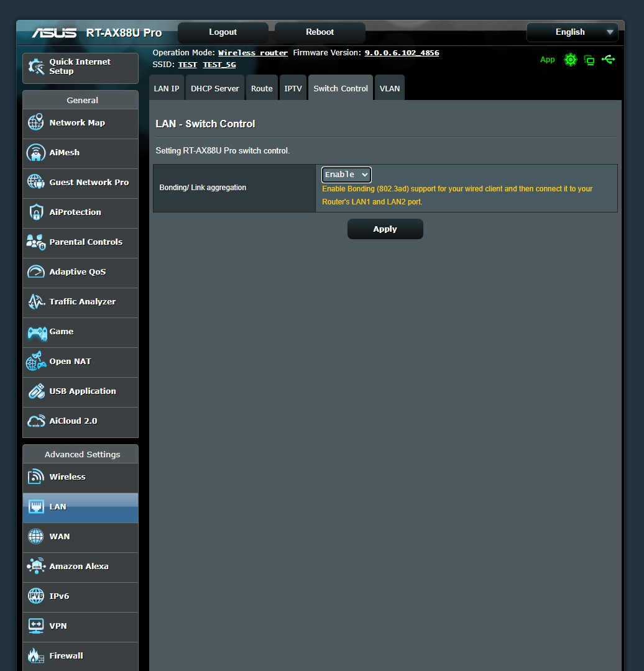The image size is (644, 671).
Task: Click the green gear status icon
Action: (571, 60)
